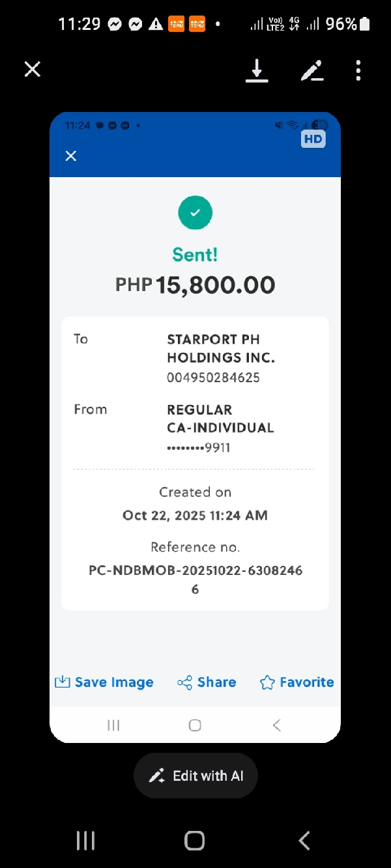Tap the HD badge on image
Image resolution: width=391 pixels, height=868 pixels.
coord(313,139)
